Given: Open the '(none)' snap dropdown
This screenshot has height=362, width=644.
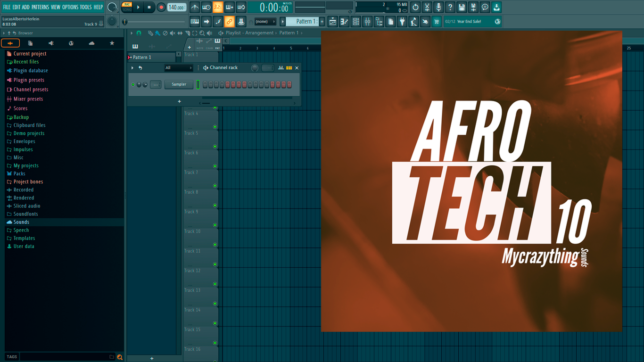Looking at the screenshot, I should (265, 21).
